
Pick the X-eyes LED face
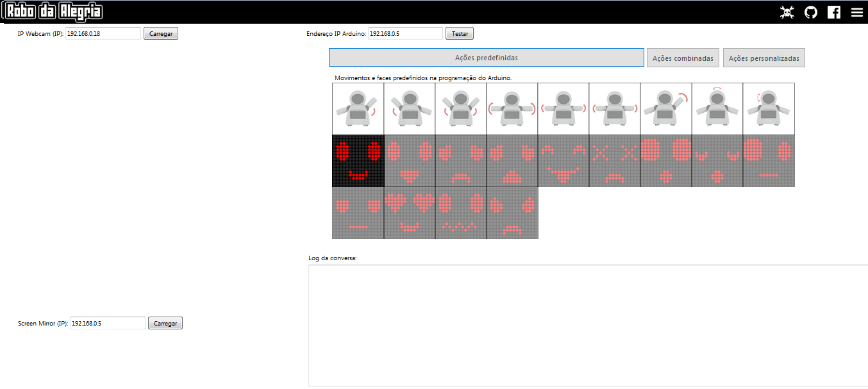pos(615,161)
